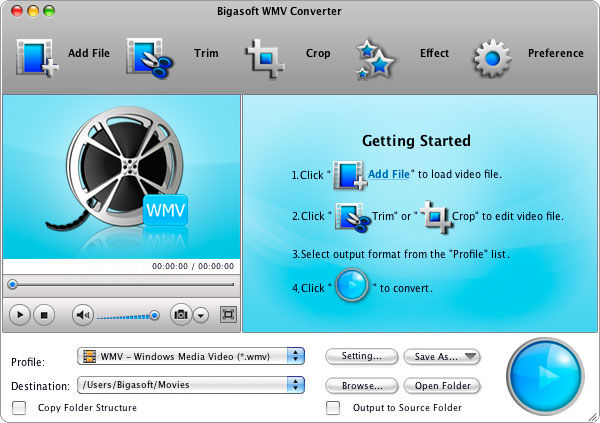Viewport: 600px width, 423px height.
Task: Click the Browse... button
Action: pyautogui.click(x=362, y=385)
